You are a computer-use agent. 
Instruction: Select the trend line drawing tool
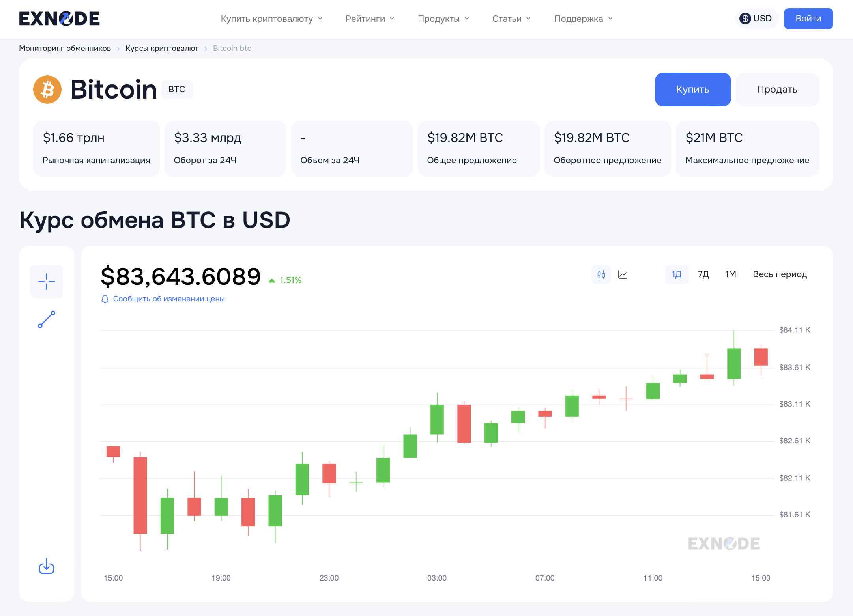[47, 319]
